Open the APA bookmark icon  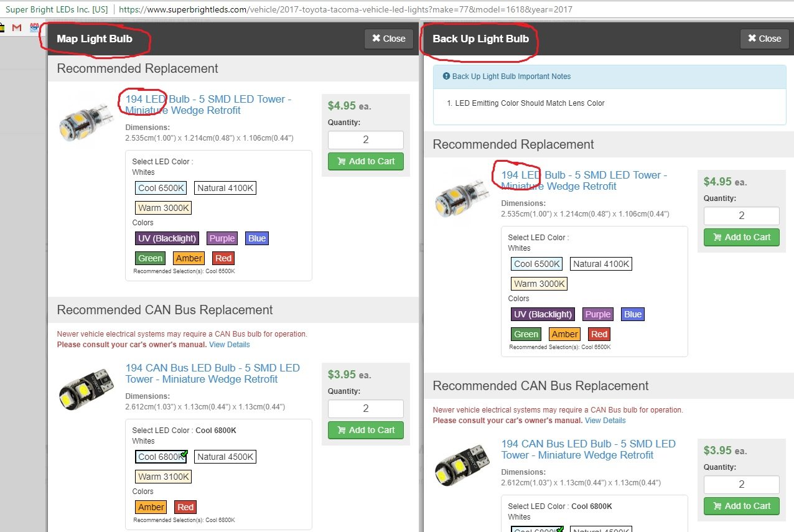(34, 27)
